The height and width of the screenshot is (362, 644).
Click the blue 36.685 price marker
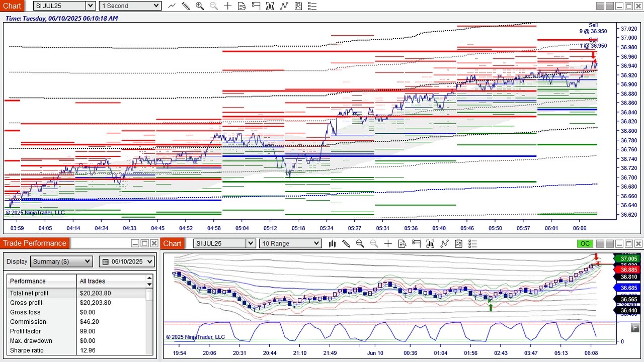(x=627, y=288)
